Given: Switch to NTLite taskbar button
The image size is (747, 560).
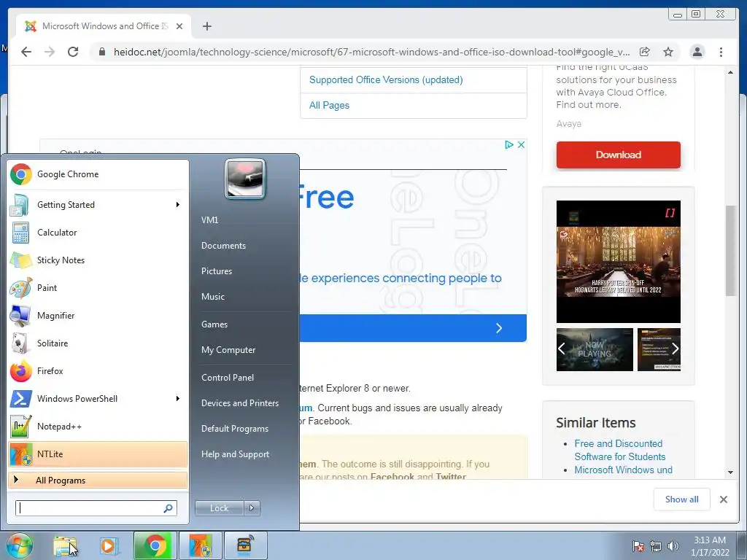Looking at the screenshot, I should [x=201, y=545].
